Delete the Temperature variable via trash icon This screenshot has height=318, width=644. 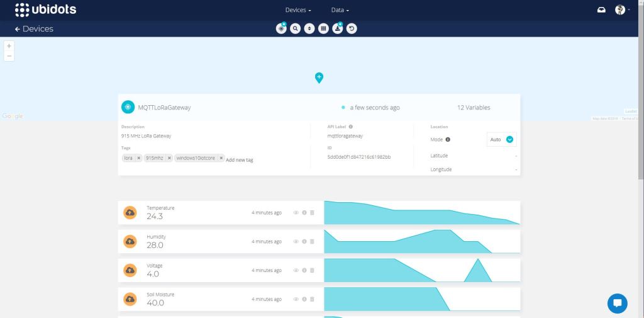(312, 213)
